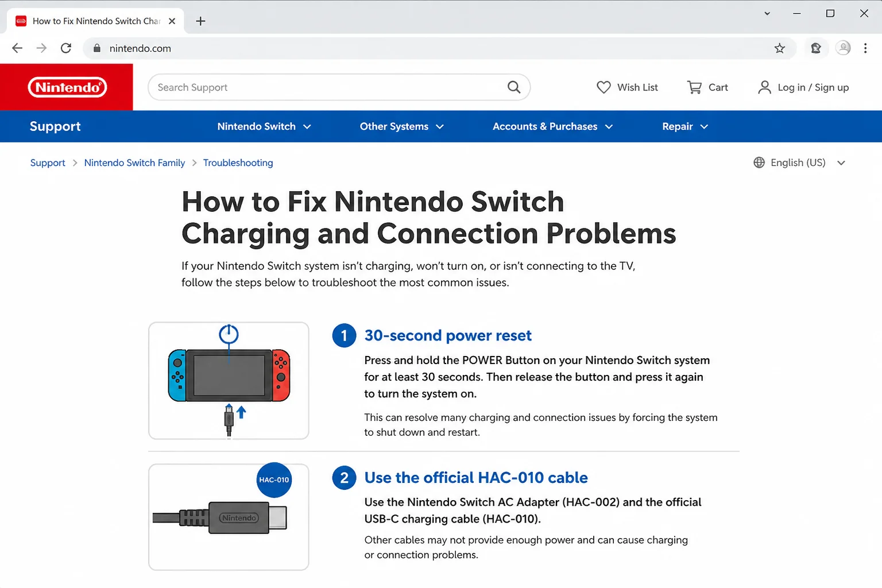Click the globe language icon
882x588 pixels.
tap(759, 163)
